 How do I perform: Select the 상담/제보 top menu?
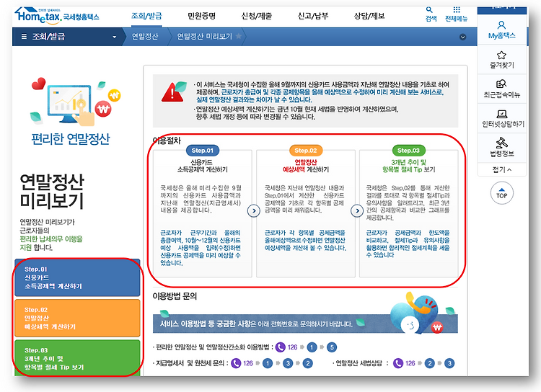[369, 16]
